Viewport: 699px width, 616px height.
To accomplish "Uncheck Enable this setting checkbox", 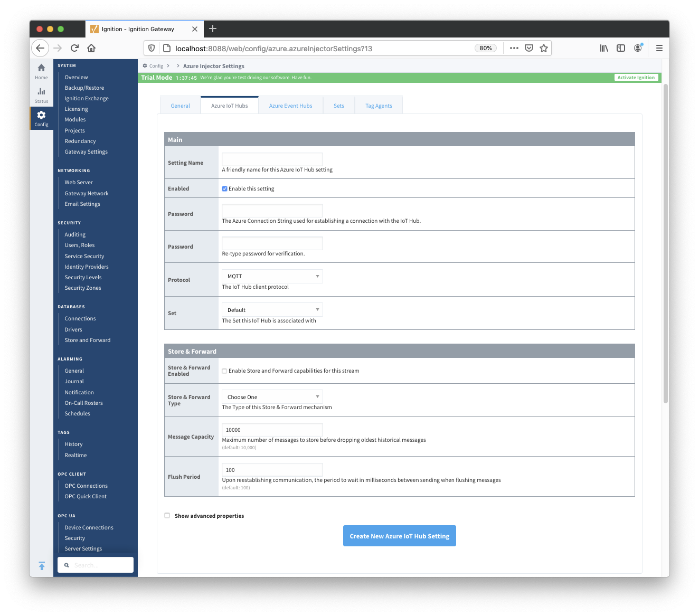I will click(225, 189).
